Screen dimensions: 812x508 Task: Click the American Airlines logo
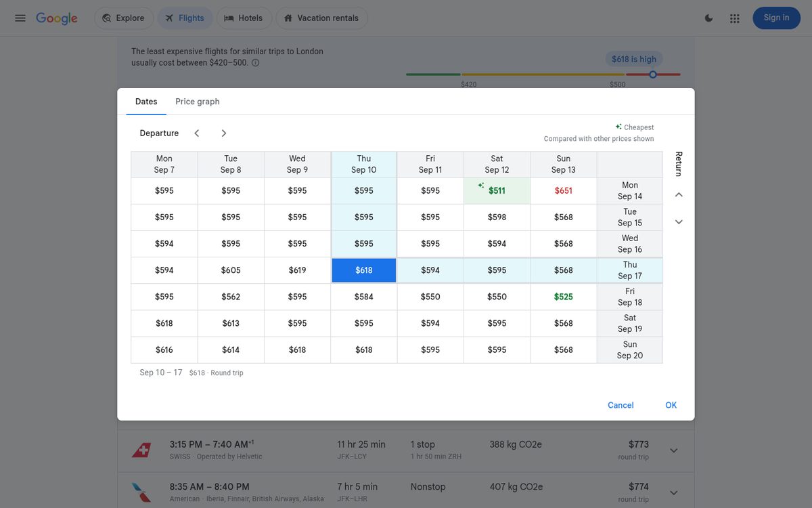click(141, 492)
